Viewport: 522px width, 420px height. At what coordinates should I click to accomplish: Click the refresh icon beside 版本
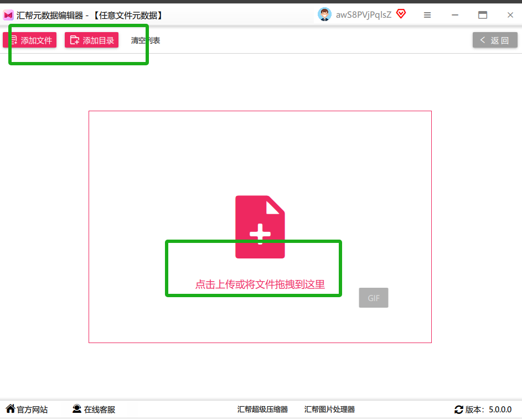tap(459, 409)
